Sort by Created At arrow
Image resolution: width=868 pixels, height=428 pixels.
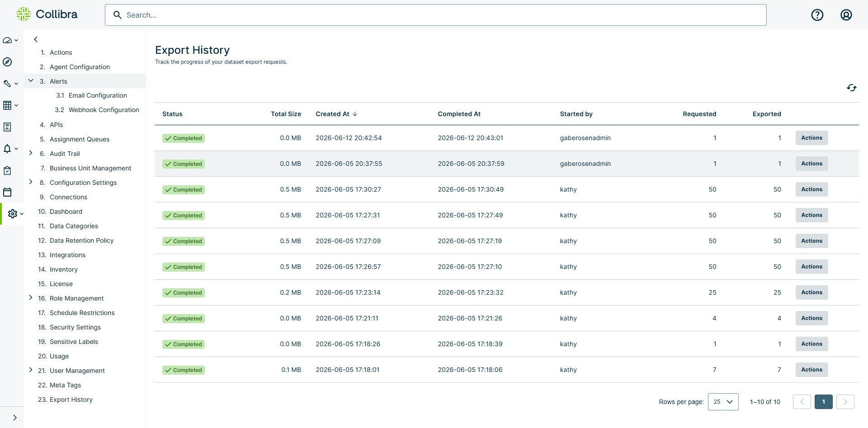355,114
